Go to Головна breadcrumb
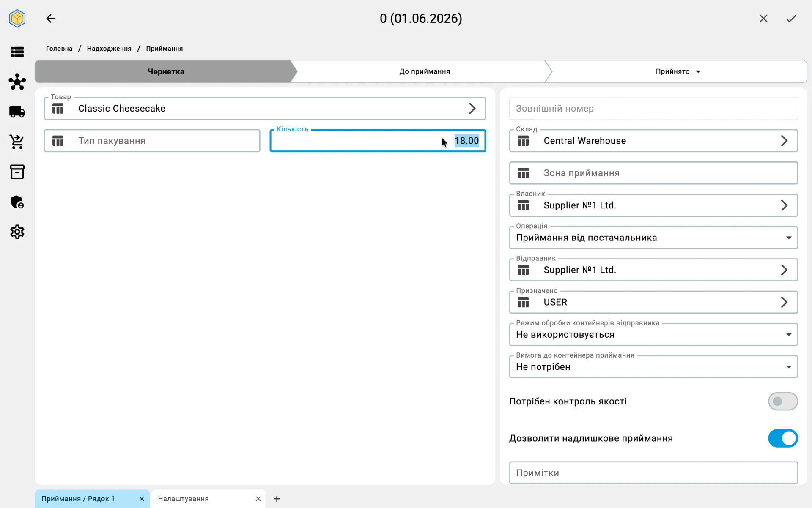This screenshot has height=508, width=812. coord(59,49)
